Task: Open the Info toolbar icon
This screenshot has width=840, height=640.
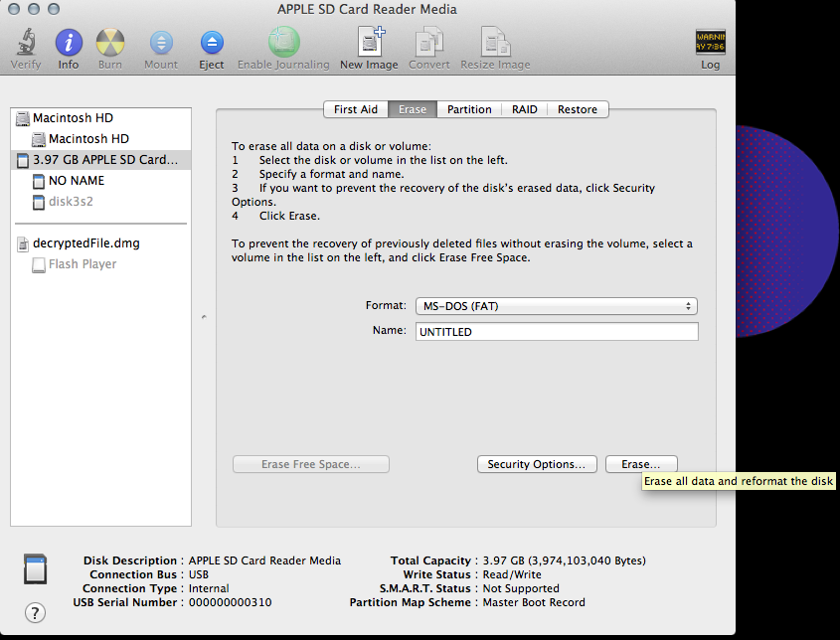Action: tap(69, 43)
